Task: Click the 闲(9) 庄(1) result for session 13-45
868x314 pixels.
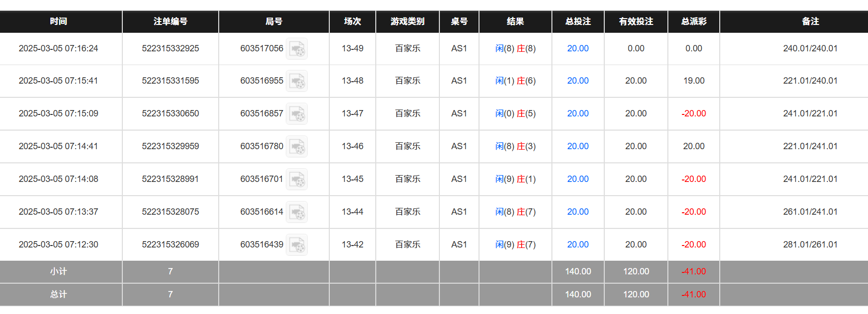Action: pyautogui.click(x=515, y=179)
